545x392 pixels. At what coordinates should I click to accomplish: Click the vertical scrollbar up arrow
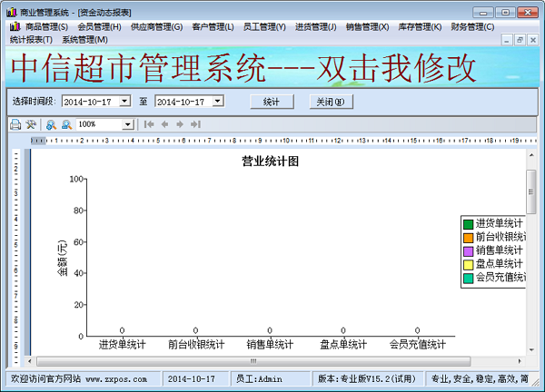pyautogui.click(x=531, y=155)
